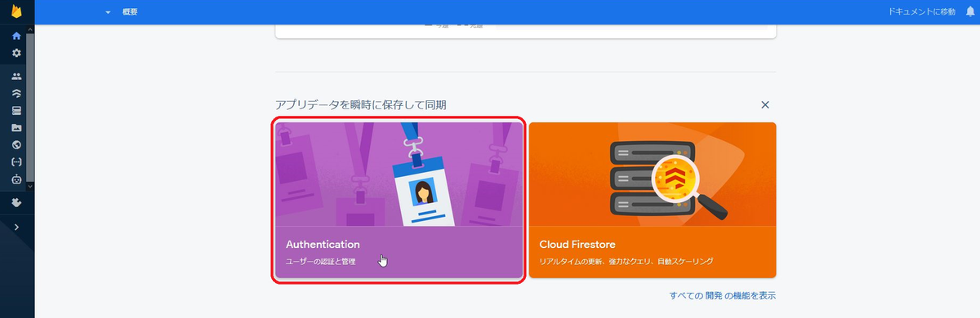Expand the left navigation sidebar
980x318 pixels.
(16, 227)
